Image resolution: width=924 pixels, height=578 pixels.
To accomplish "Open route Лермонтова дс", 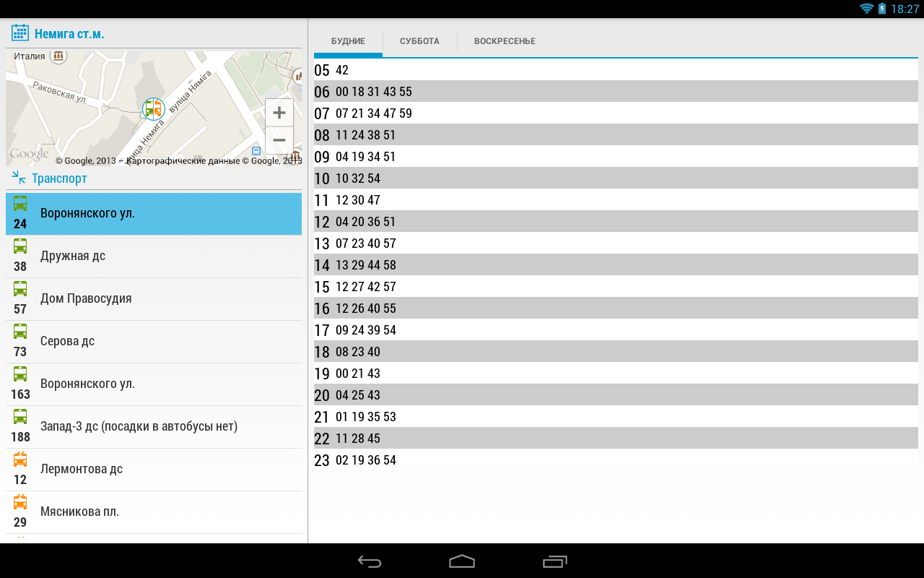I will [x=154, y=470].
